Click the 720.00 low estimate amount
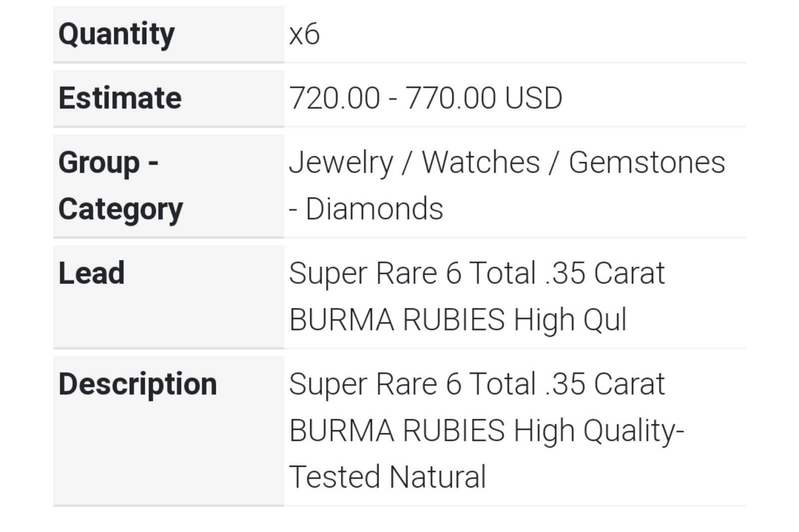The width and height of the screenshot is (799, 532). tap(334, 98)
